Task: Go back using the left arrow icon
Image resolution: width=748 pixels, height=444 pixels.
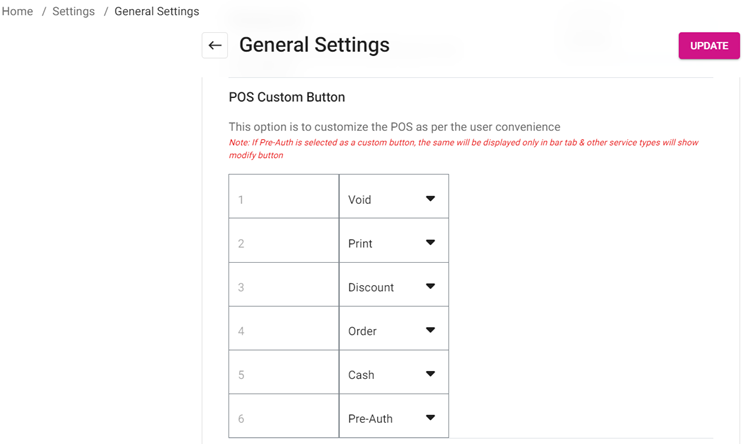Action: point(215,46)
